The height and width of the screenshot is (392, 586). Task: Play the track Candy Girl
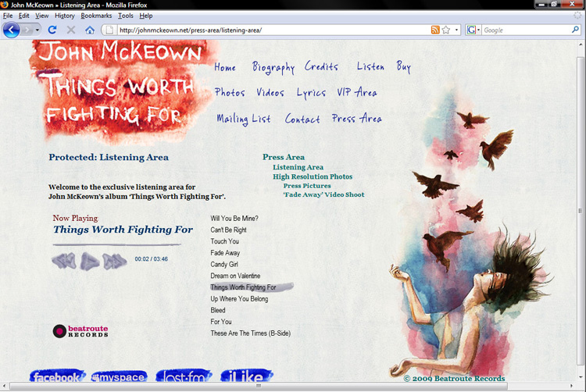224,264
